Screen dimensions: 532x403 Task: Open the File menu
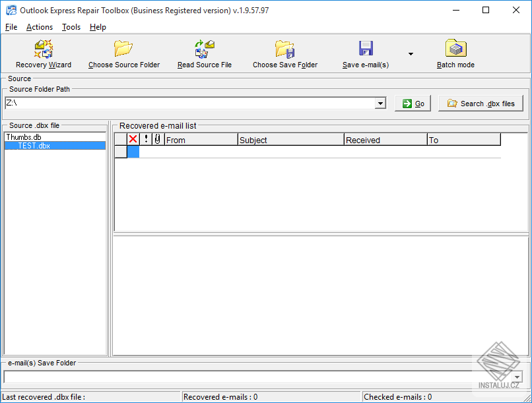coord(11,27)
